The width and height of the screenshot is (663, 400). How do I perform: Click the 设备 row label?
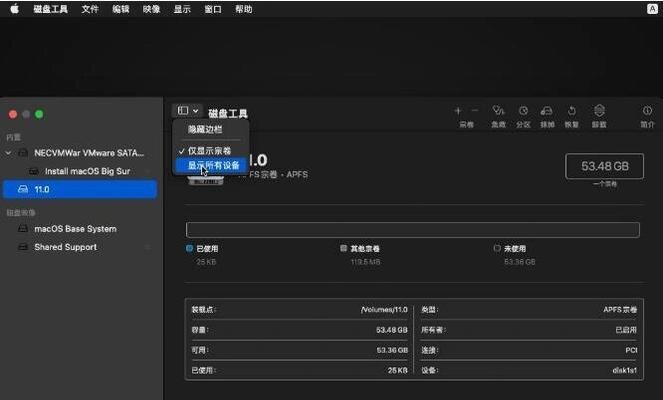430,370
